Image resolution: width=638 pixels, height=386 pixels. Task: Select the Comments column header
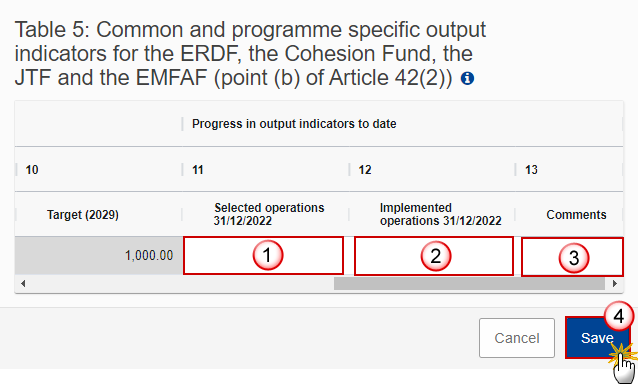click(x=576, y=215)
